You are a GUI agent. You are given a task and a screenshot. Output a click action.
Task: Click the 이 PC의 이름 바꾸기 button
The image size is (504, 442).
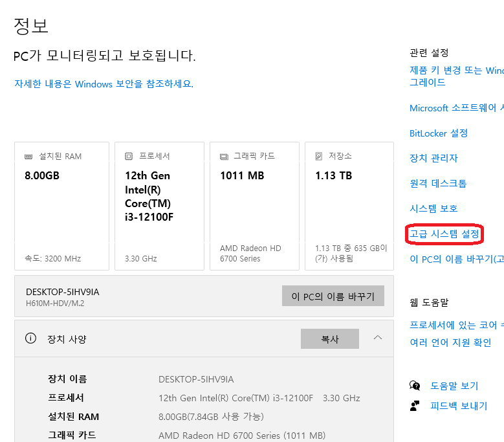coord(333,296)
